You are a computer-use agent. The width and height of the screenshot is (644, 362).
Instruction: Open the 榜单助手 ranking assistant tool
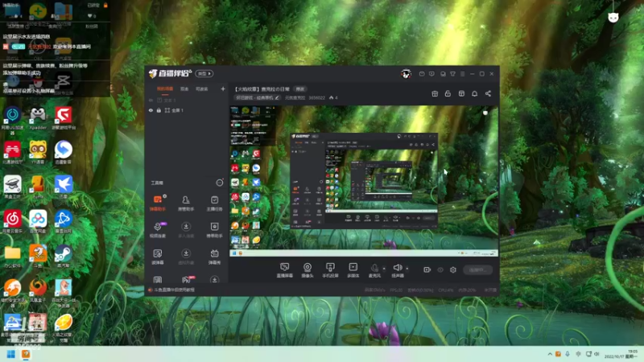(x=214, y=230)
